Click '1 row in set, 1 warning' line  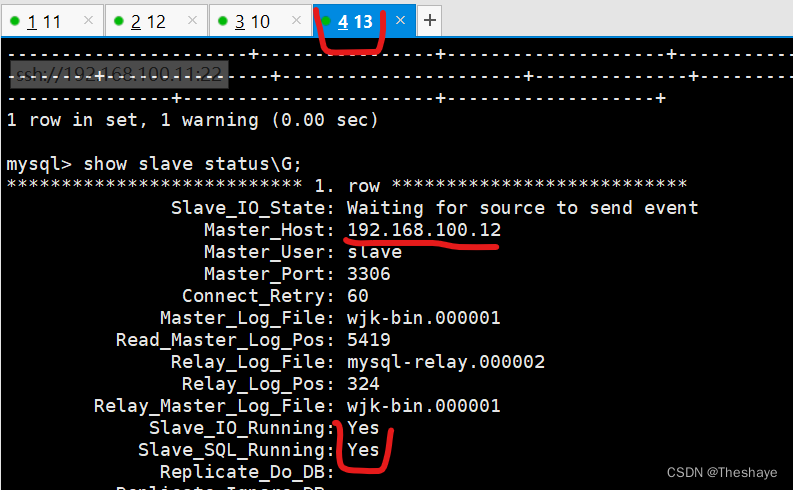coord(192,120)
